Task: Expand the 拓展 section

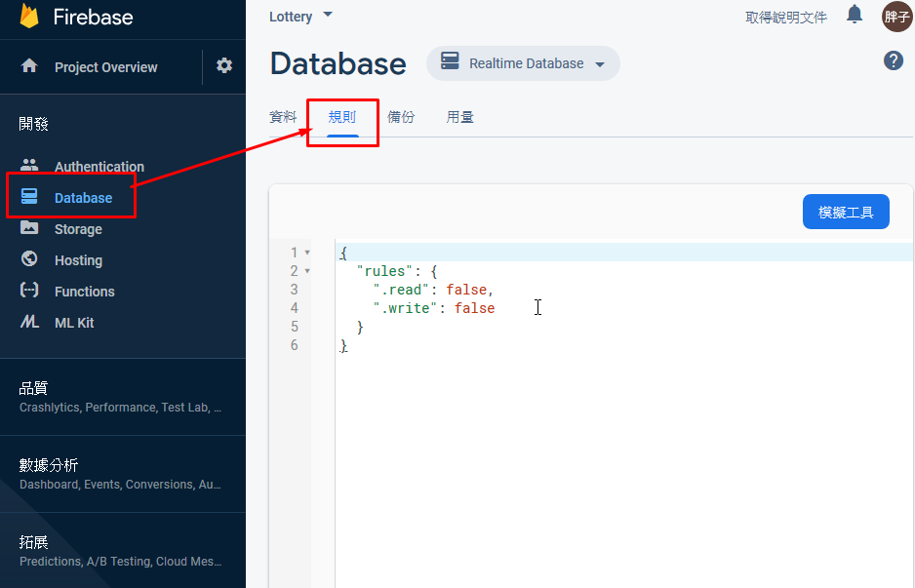Action: pyautogui.click(x=123, y=551)
